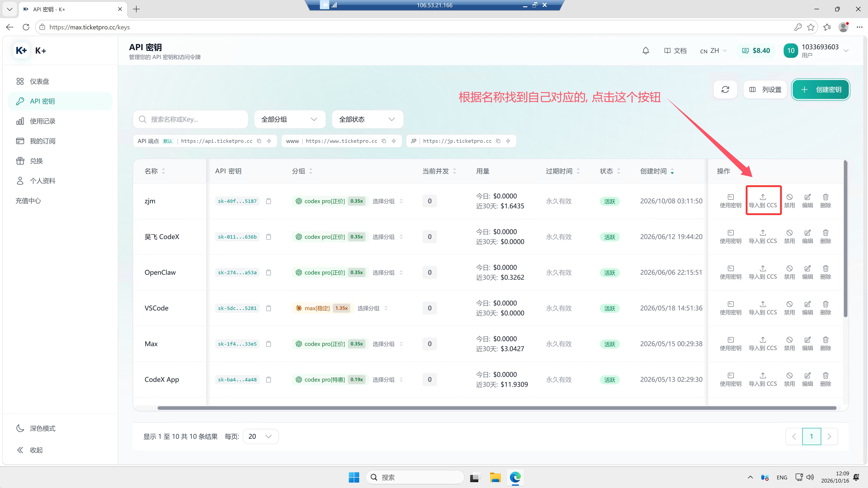This screenshot has width=868, height=488.
Task: Open 选择分组 for the VSCode row
Action: tap(372, 308)
